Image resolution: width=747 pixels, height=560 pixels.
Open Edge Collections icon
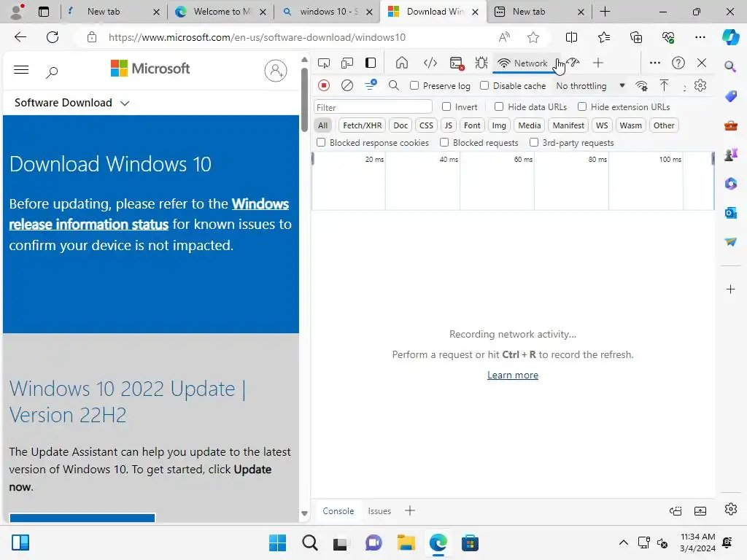coord(636,37)
